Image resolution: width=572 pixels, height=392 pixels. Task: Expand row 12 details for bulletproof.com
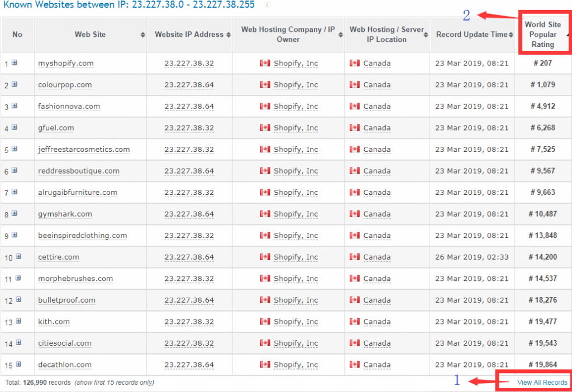click(18, 299)
